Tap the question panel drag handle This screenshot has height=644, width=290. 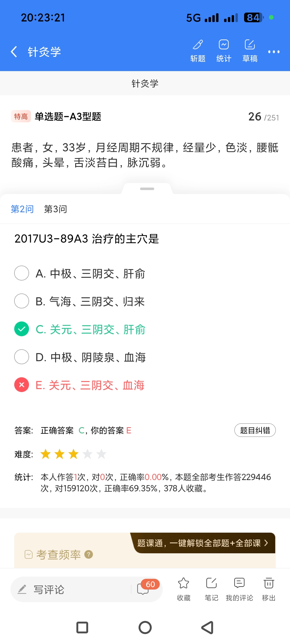tap(147, 189)
